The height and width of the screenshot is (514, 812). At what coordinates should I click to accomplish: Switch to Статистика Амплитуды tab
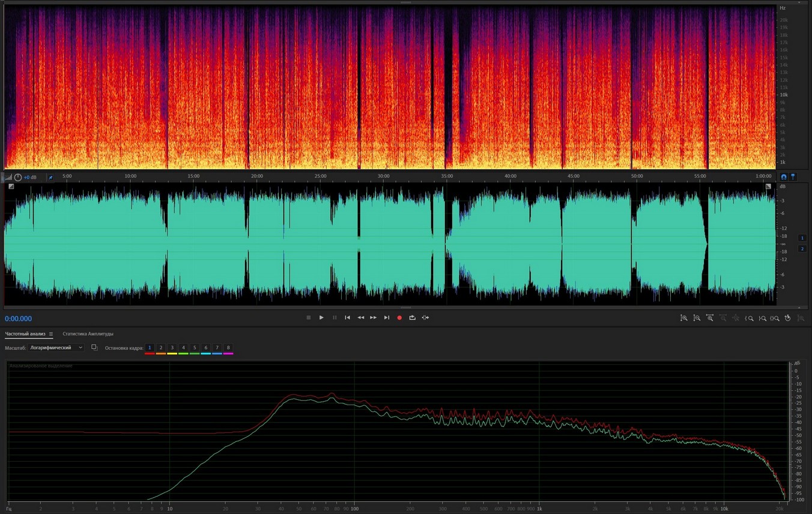click(x=88, y=334)
